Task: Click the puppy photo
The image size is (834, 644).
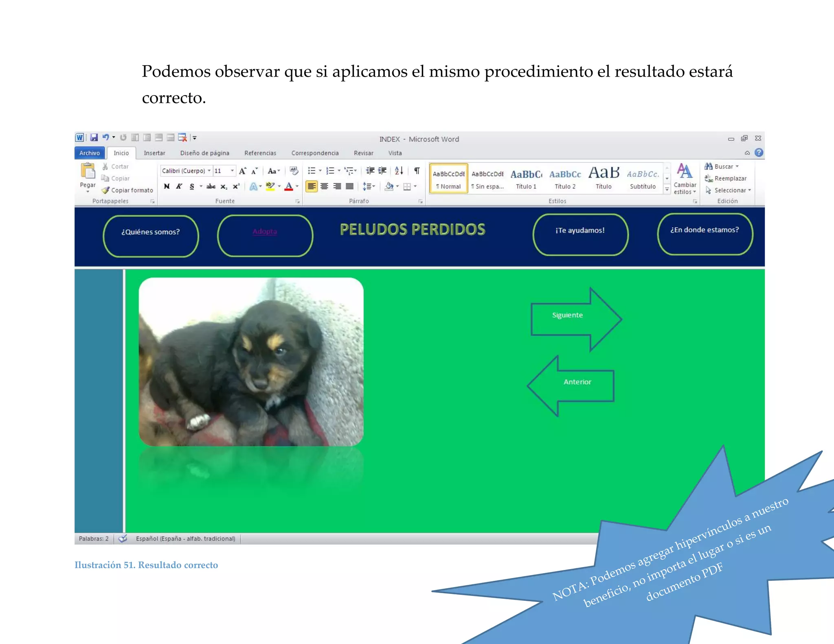Action: pyautogui.click(x=251, y=361)
